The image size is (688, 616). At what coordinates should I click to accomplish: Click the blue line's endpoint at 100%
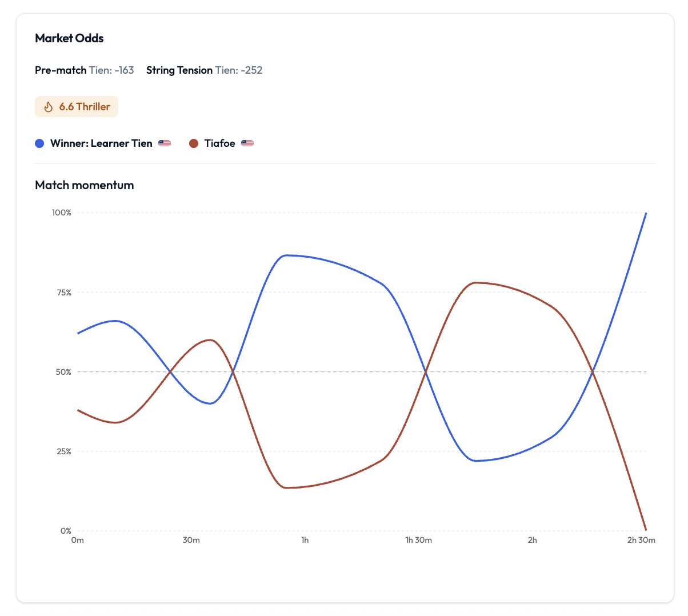coord(646,213)
